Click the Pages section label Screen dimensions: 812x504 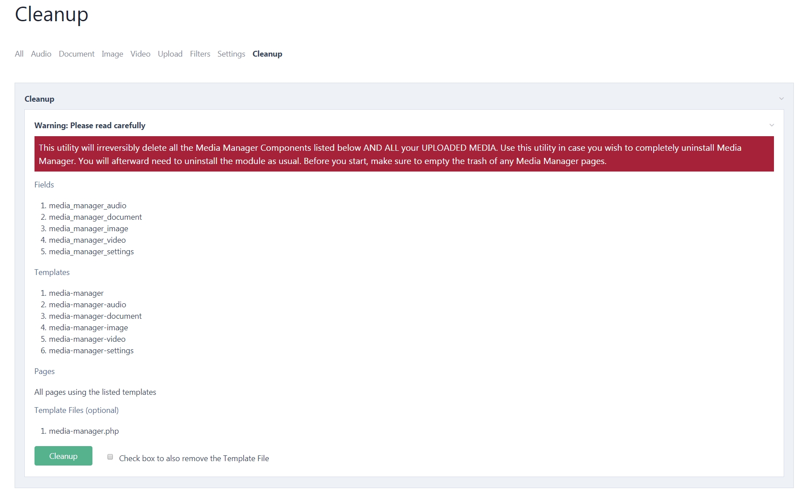tap(44, 371)
